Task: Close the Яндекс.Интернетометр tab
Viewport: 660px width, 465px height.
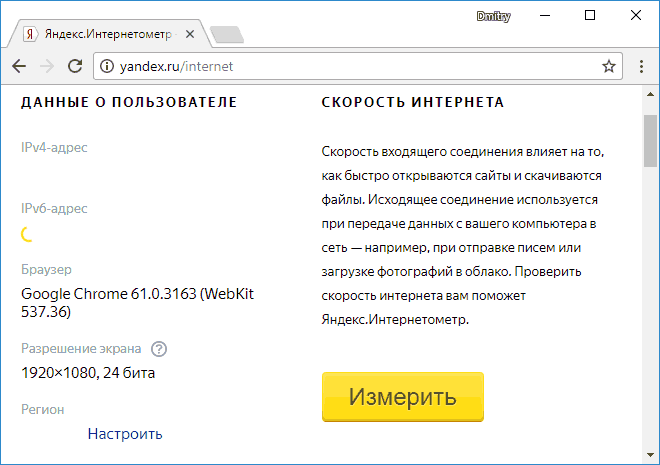Action: [x=190, y=34]
